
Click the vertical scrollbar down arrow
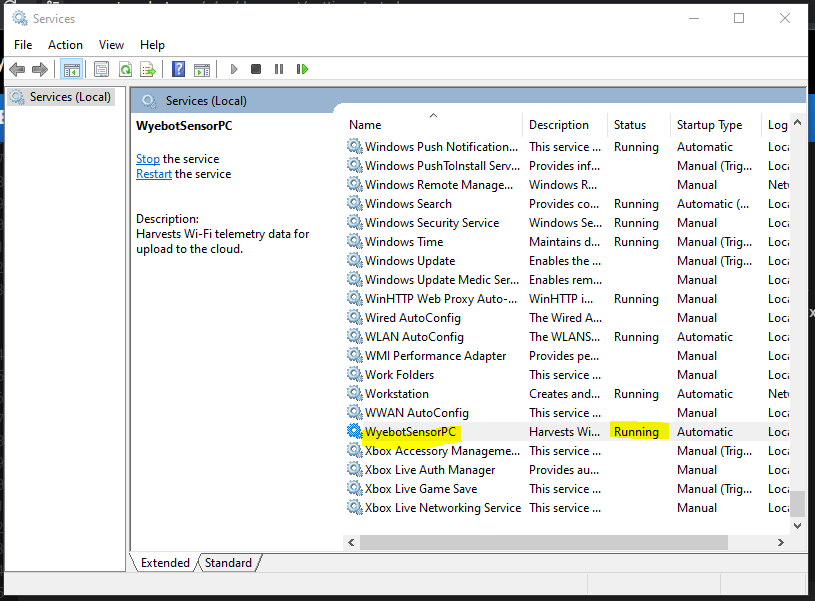point(797,525)
